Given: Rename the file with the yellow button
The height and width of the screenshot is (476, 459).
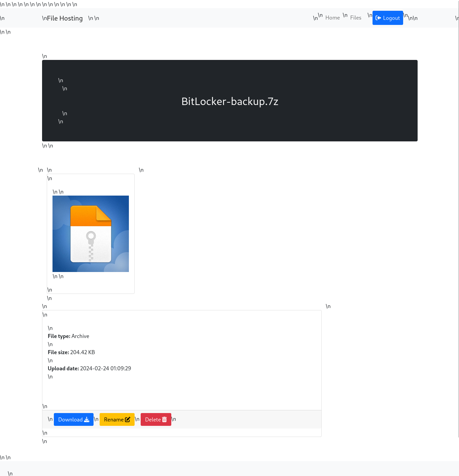Looking at the screenshot, I should (117, 419).
